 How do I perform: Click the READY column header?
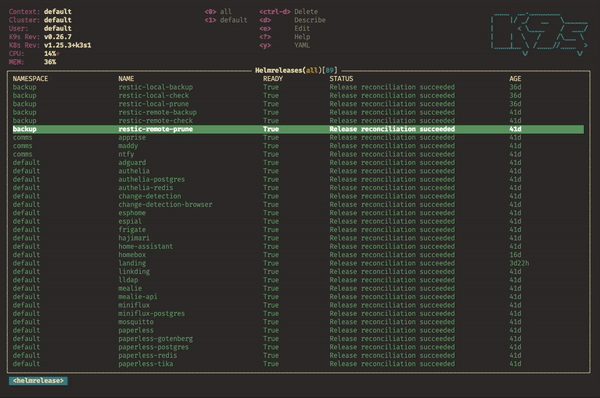273,79
